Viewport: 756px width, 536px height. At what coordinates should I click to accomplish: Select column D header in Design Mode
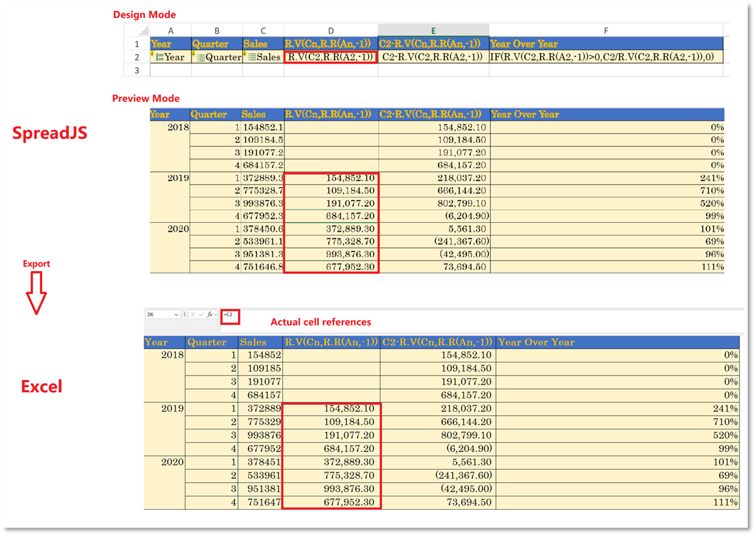click(331, 31)
